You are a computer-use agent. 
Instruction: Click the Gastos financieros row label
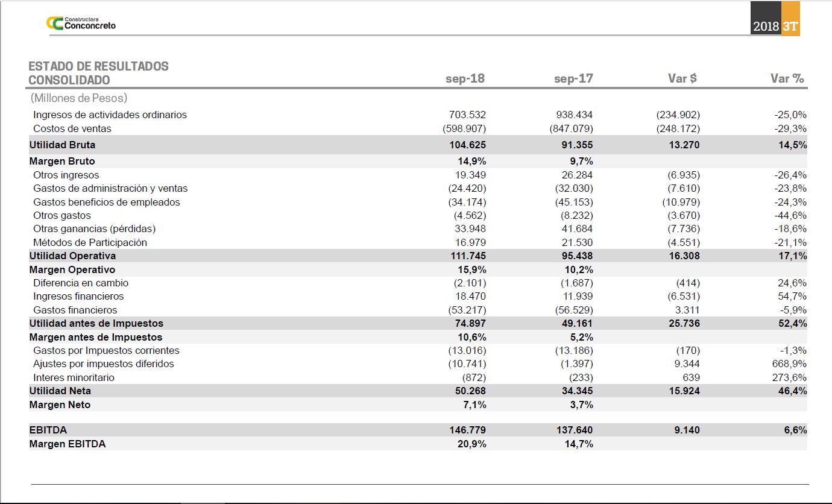[x=75, y=310]
